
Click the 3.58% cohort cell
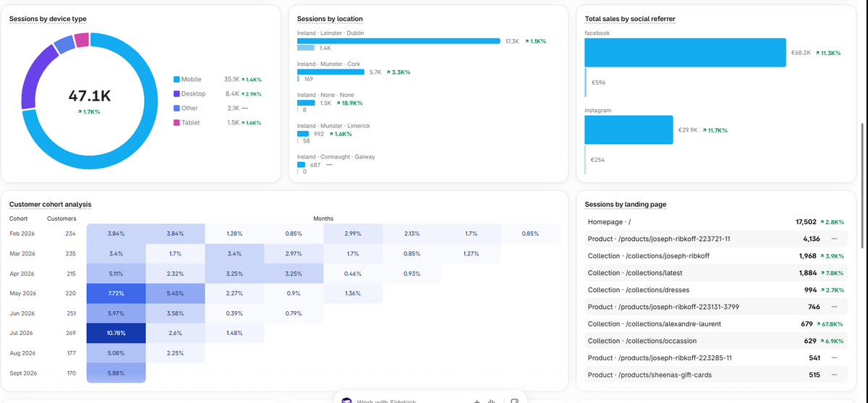point(175,313)
